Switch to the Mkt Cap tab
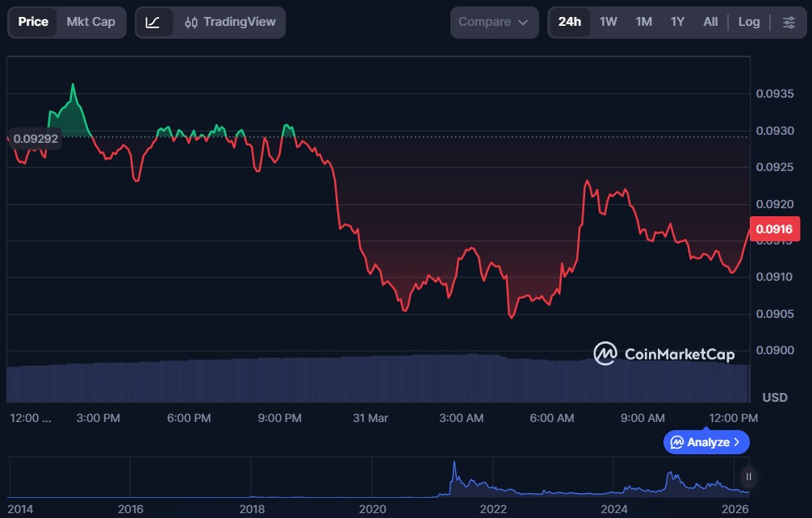Screen dimensions: 812x518 (x=90, y=22)
